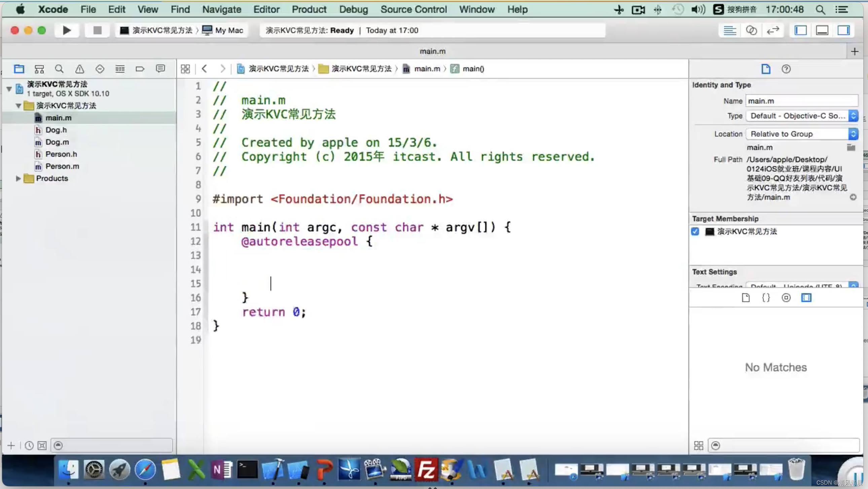Toggle Target Membership checkbox for main.m
Image resolution: width=868 pixels, height=489 pixels.
coord(694,231)
